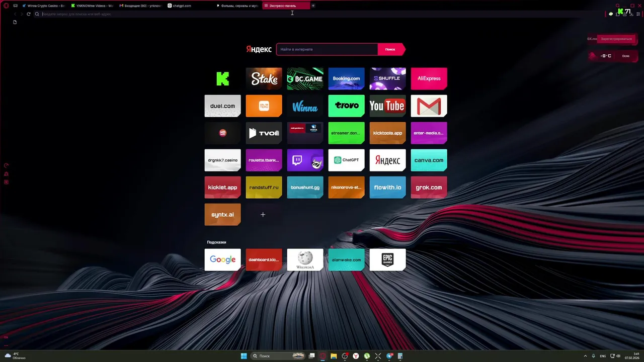Open the duel.com speed dial tile
The image size is (644, 362).
pos(222,106)
